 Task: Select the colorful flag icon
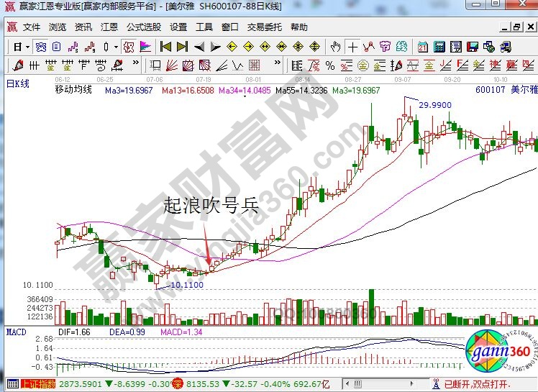[x=145, y=47]
